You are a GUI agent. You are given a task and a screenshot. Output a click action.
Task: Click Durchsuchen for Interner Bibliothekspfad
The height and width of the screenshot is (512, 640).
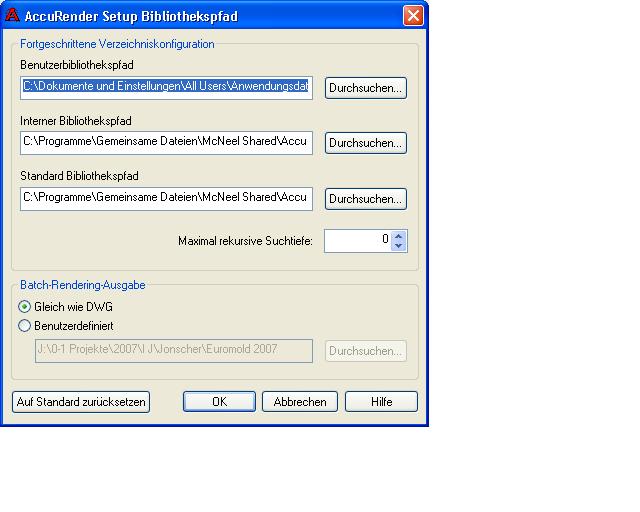pyautogui.click(x=366, y=143)
